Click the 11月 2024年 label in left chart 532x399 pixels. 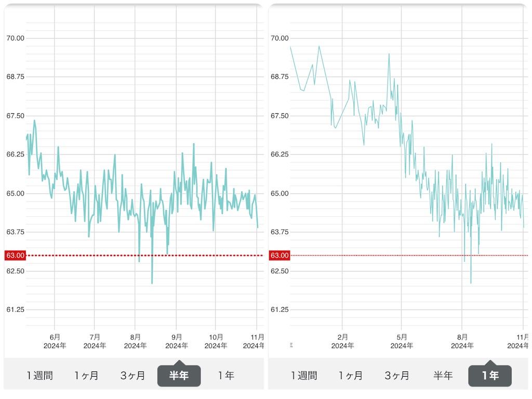point(254,341)
